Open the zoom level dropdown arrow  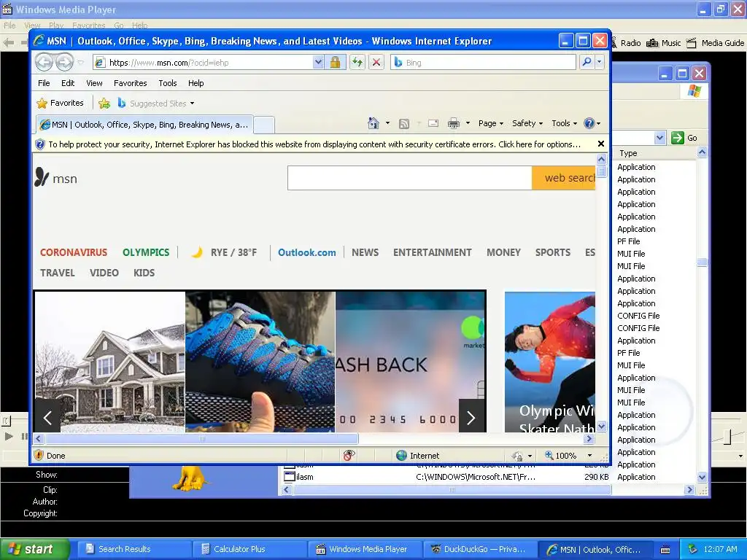(x=589, y=455)
